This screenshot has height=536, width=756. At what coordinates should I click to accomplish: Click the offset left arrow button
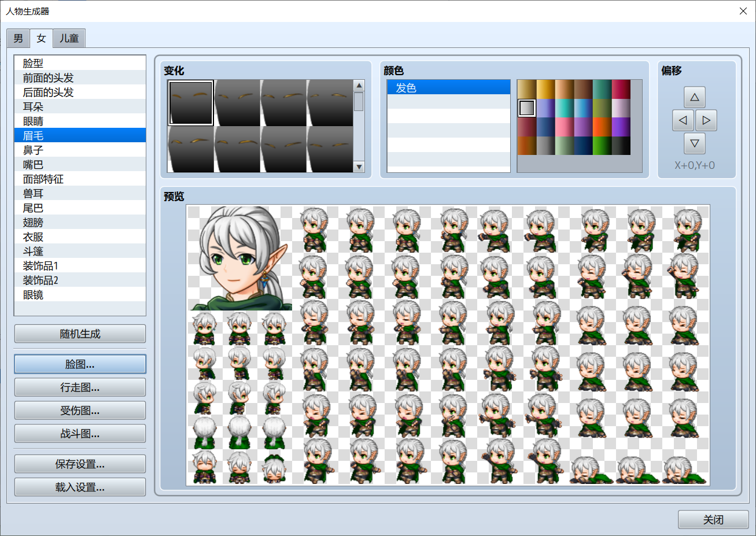click(683, 120)
